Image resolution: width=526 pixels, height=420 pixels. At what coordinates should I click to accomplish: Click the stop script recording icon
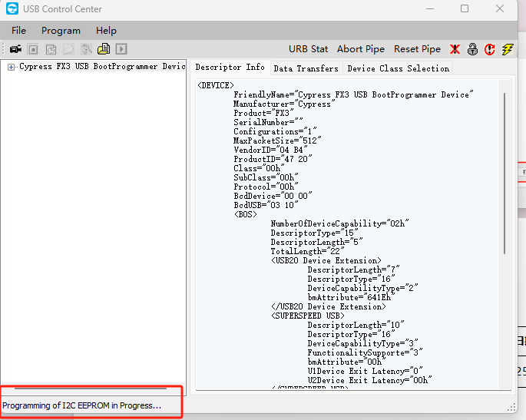tap(33, 50)
